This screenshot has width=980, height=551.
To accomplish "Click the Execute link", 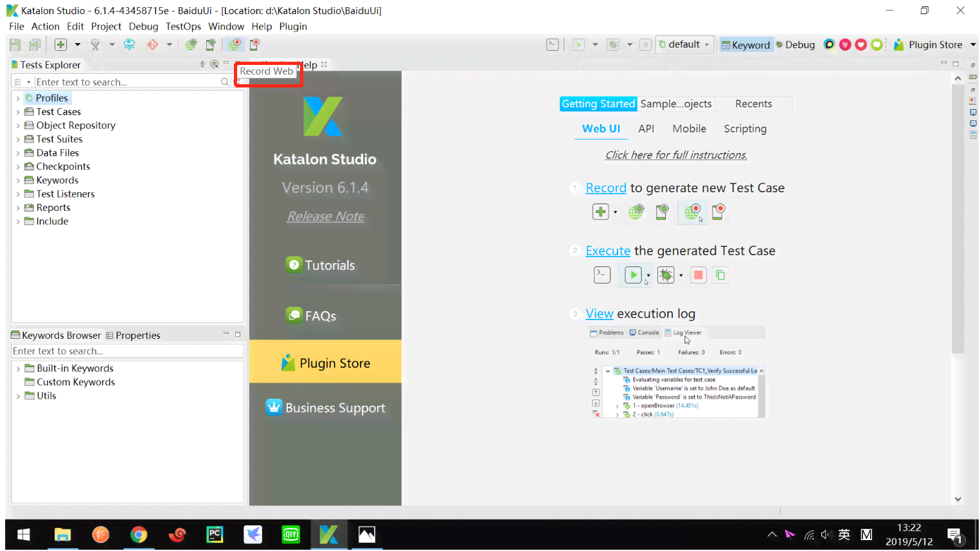I will (x=608, y=251).
